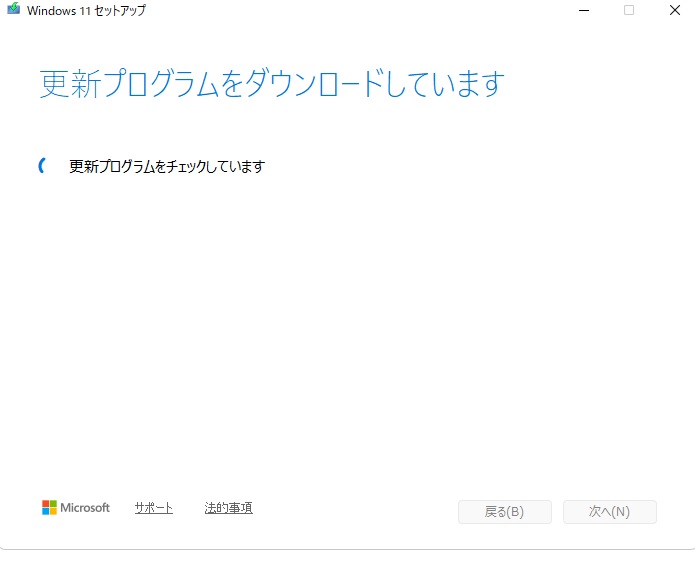Image resolution: width=695 pixels, height=561 pixels.
Task: Minimize the Windows 11 setup window
Action: (x=583, y=10)
